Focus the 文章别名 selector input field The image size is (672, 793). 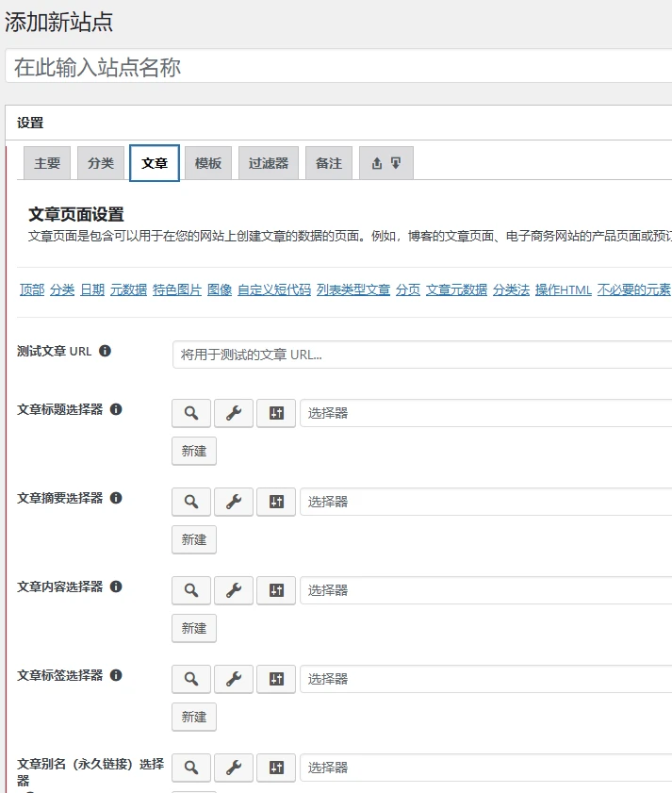point(486,768)
